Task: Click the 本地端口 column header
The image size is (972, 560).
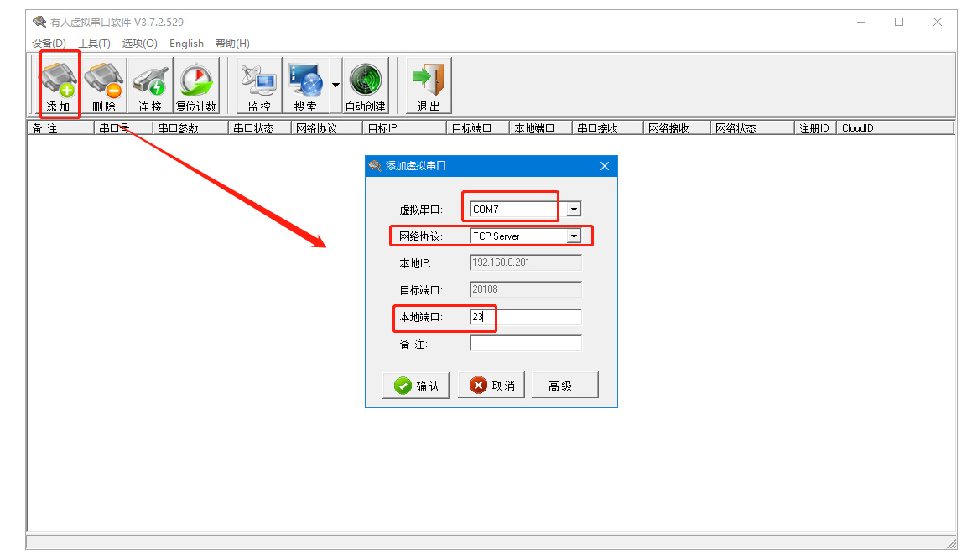Action: click(x=541, y=128)
